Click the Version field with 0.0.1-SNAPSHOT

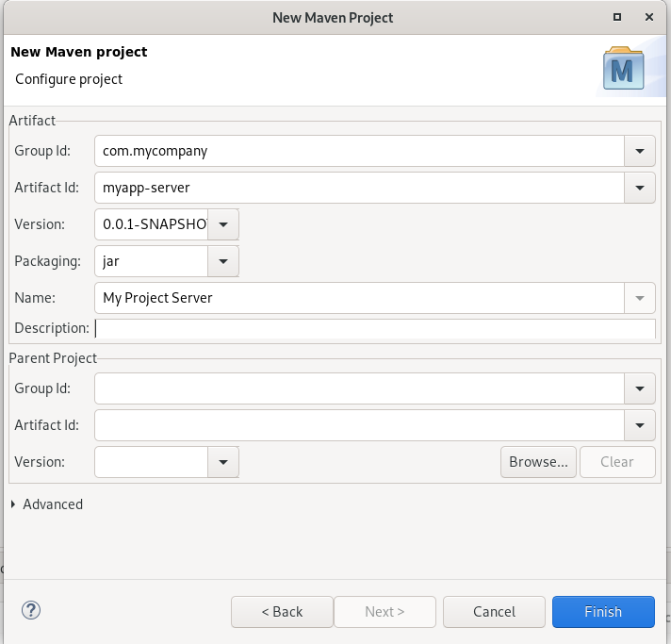point(151,224)
